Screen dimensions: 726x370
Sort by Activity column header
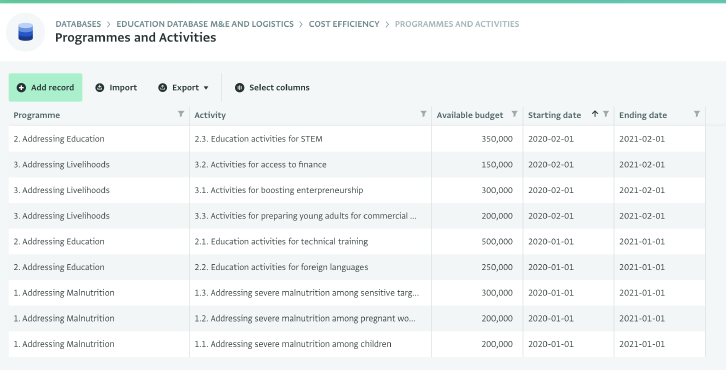[x=210, y=115]
